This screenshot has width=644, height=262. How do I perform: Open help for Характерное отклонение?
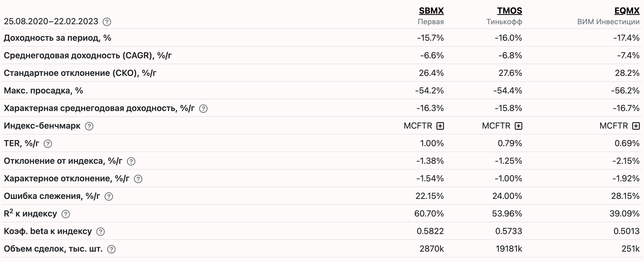point(138,179)
